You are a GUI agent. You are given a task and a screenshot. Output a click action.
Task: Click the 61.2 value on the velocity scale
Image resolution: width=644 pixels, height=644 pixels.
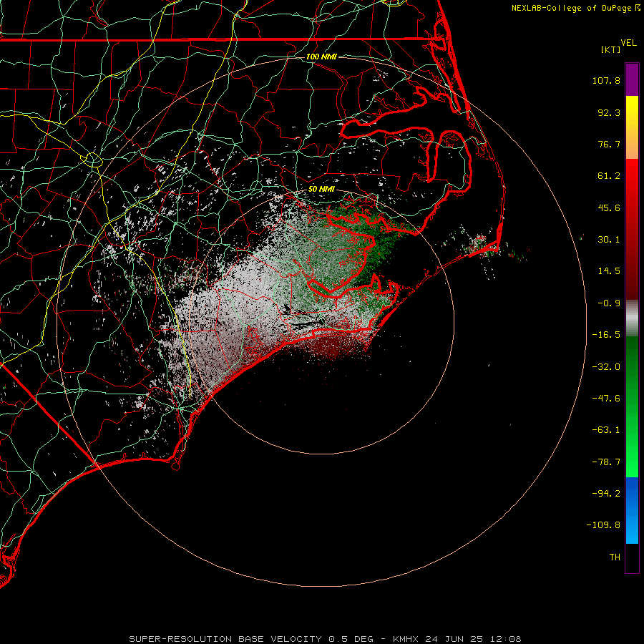(x=609, y=176)
